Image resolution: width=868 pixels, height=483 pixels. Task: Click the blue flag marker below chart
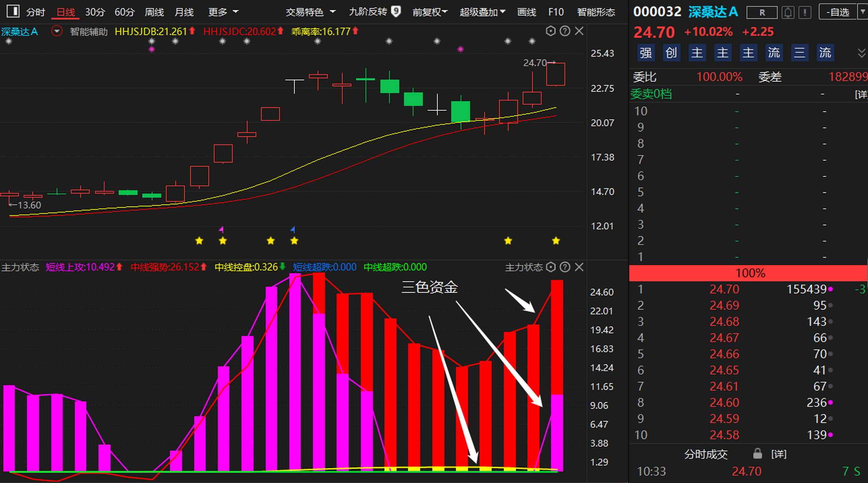pos(293,229)
